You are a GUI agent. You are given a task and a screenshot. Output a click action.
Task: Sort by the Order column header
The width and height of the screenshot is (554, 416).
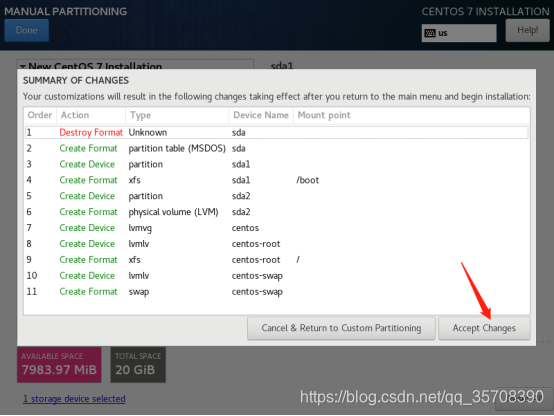click(x=40, y=115)
